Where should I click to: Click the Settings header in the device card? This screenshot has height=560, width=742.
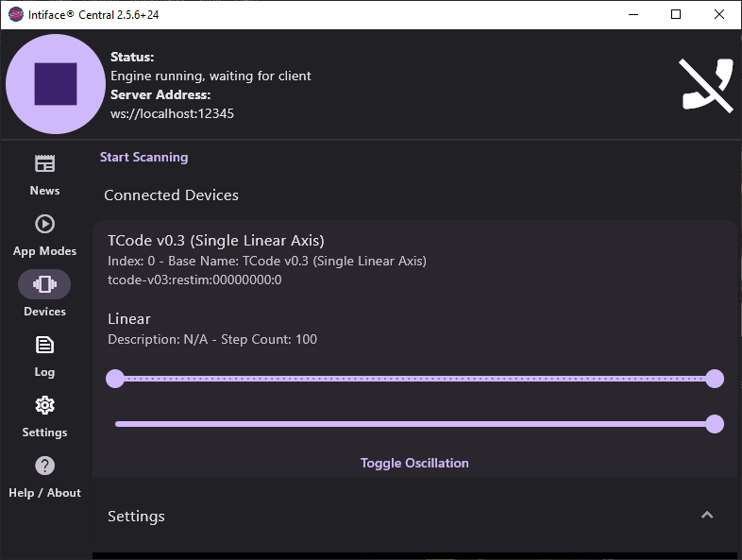(136, 516)
